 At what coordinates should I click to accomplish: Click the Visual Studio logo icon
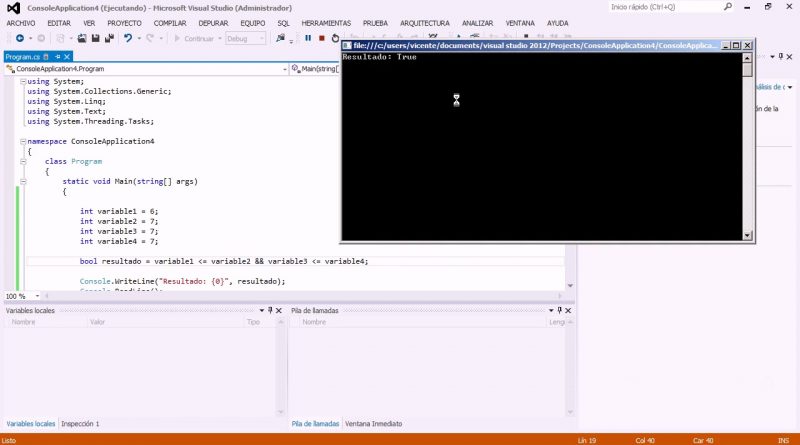click(x=14, y=8)
